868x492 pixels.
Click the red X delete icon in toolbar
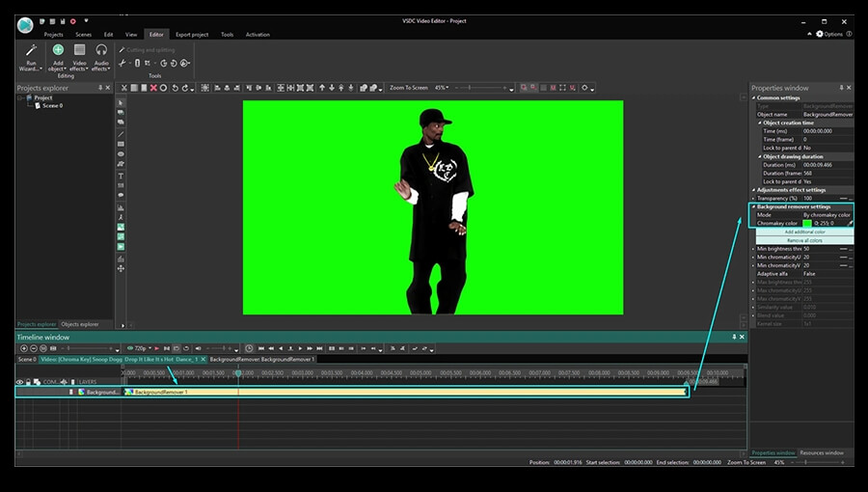[x=153, y=88]
